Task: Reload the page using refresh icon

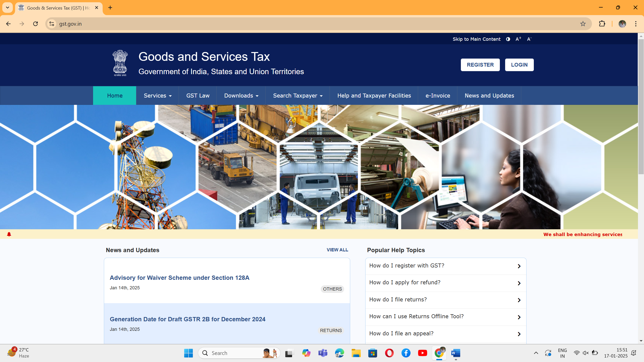Action: (x=35, y=24)
